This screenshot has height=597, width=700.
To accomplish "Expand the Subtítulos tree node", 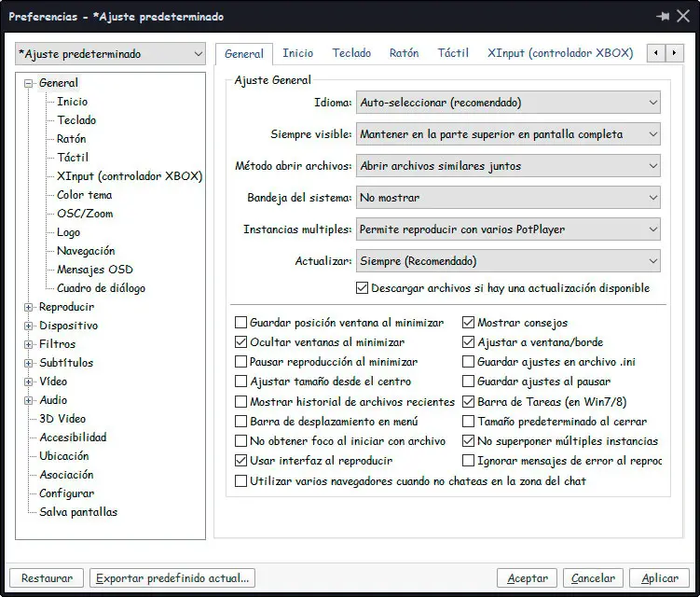I will [x=29, y=363].
